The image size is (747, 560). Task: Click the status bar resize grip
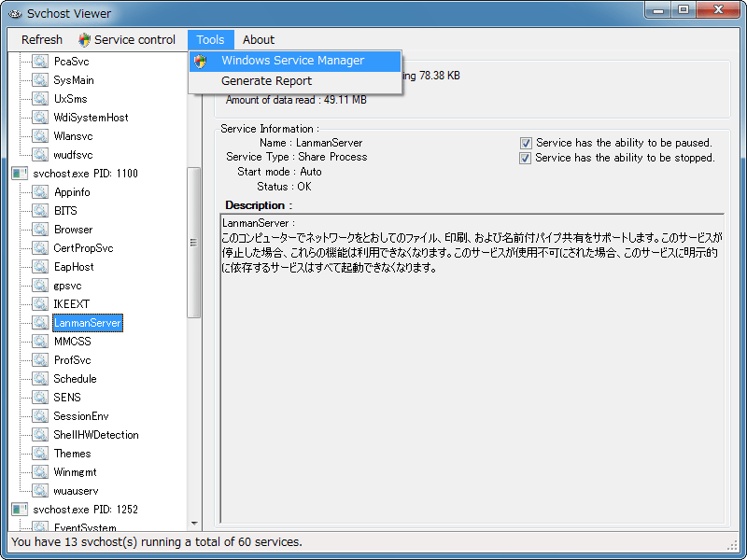[x=732, y=545]
